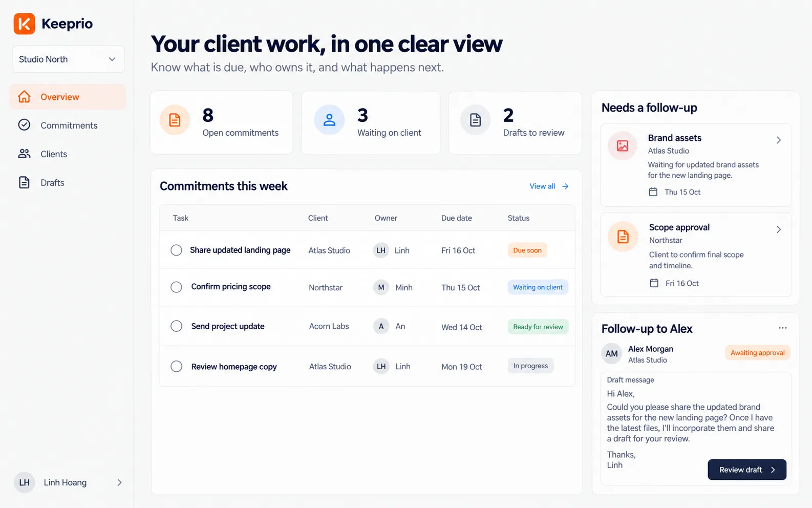The image size is (812, 508).
Task: Click the In progress status badge
Action: click(530, 366)
